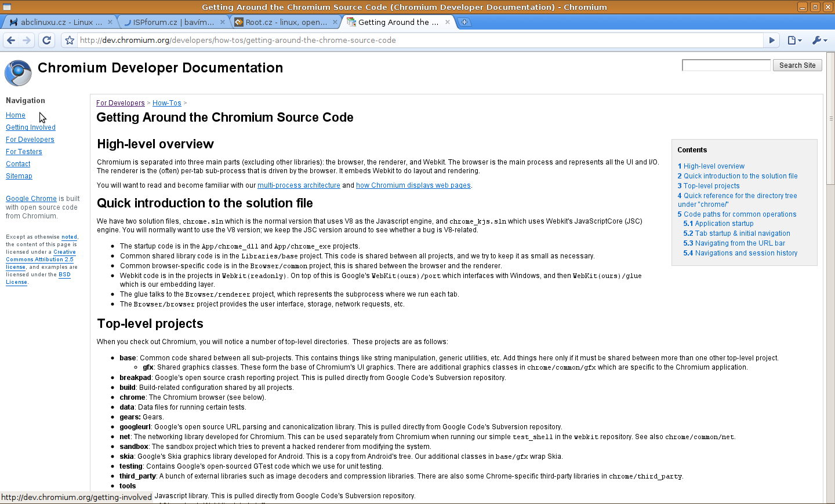Open the page menu icon

tap(794, 40)
